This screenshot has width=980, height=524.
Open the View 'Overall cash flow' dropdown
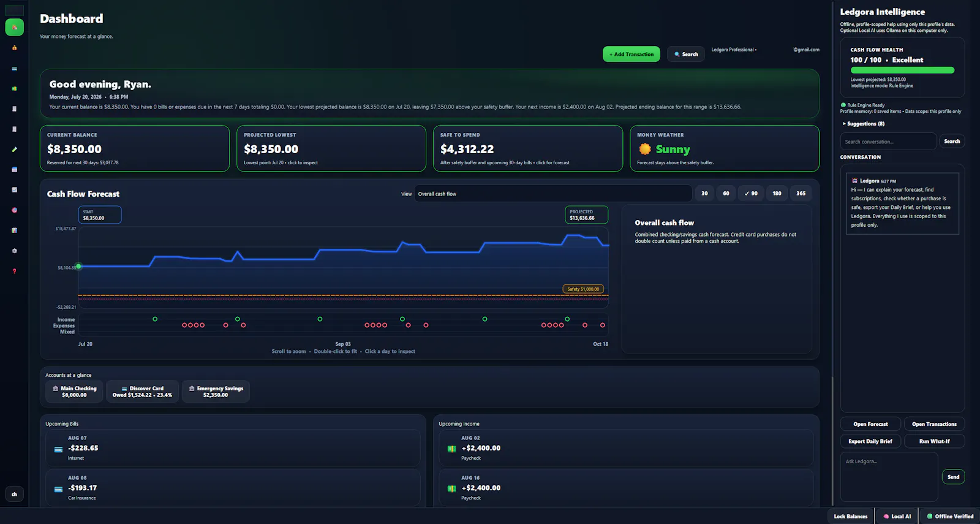[553, 194]
